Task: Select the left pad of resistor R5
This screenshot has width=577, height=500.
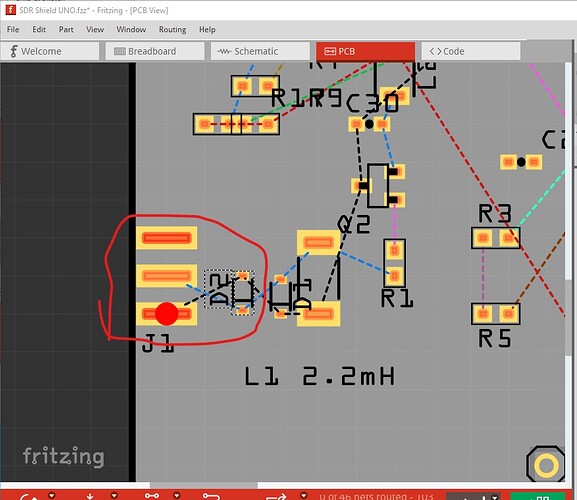Action: click(x=483, y=314)
